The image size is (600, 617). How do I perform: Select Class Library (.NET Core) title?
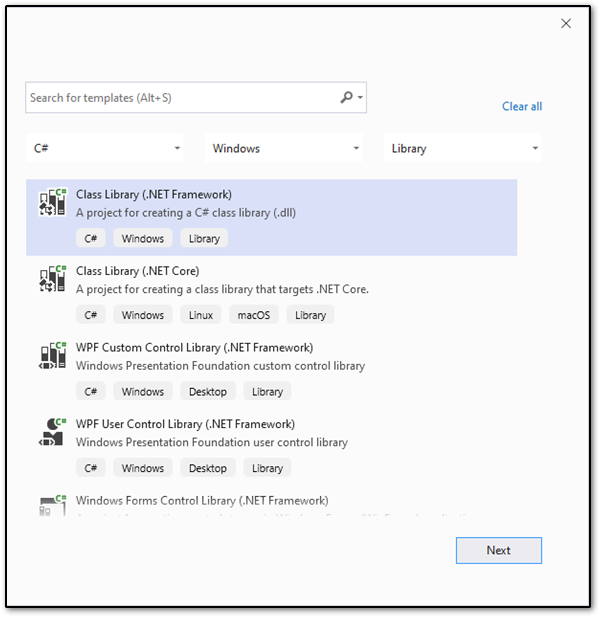(138, 271)
